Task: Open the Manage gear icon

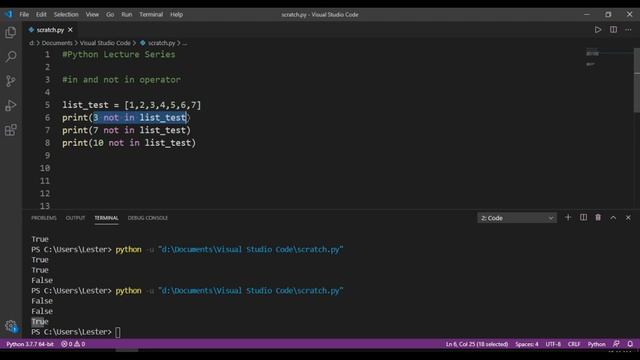Action: (11, 326)
